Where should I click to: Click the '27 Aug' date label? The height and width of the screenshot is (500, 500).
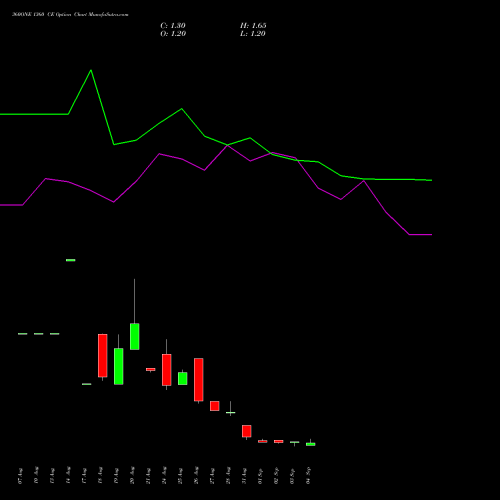212,476
